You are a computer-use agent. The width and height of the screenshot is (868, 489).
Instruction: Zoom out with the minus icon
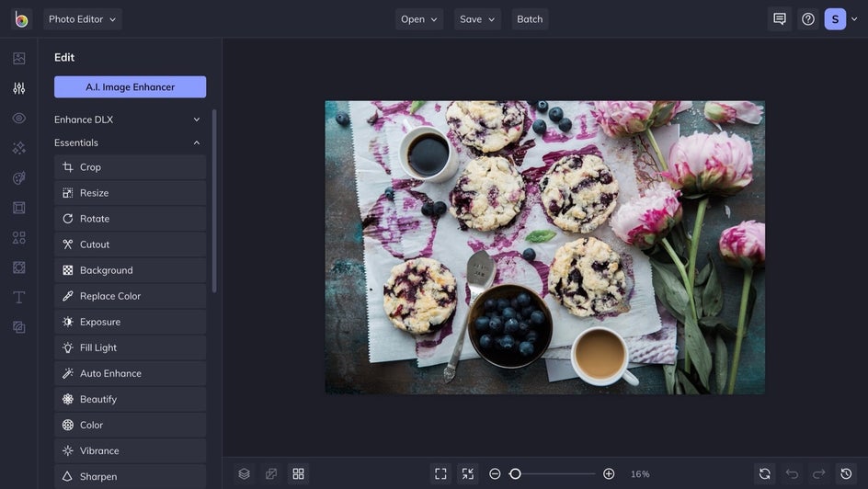[x=495, y=474]
